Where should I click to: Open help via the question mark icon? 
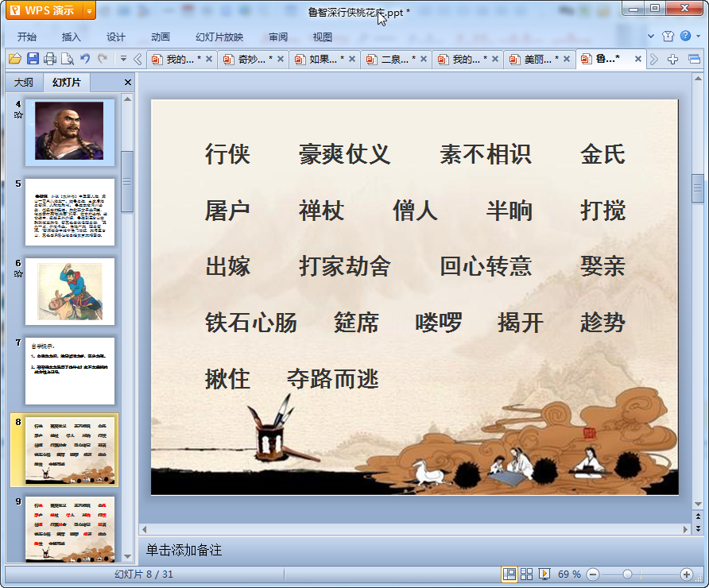coord(685,36)
